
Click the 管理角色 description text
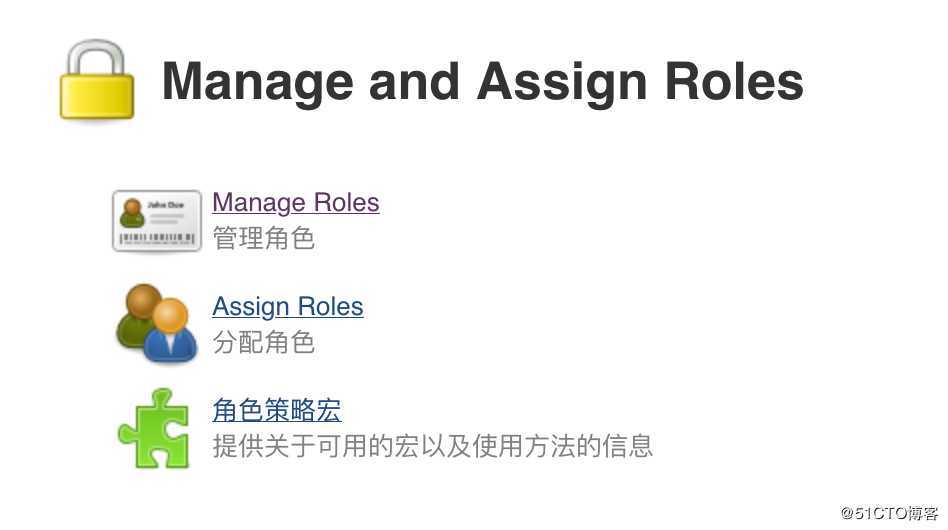tap(264, 238)
